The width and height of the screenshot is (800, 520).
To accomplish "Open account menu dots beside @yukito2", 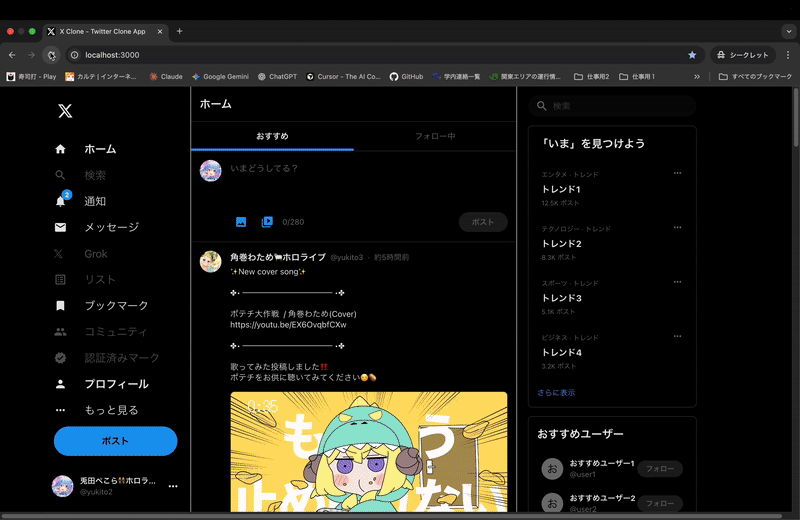I will point(173,486).
